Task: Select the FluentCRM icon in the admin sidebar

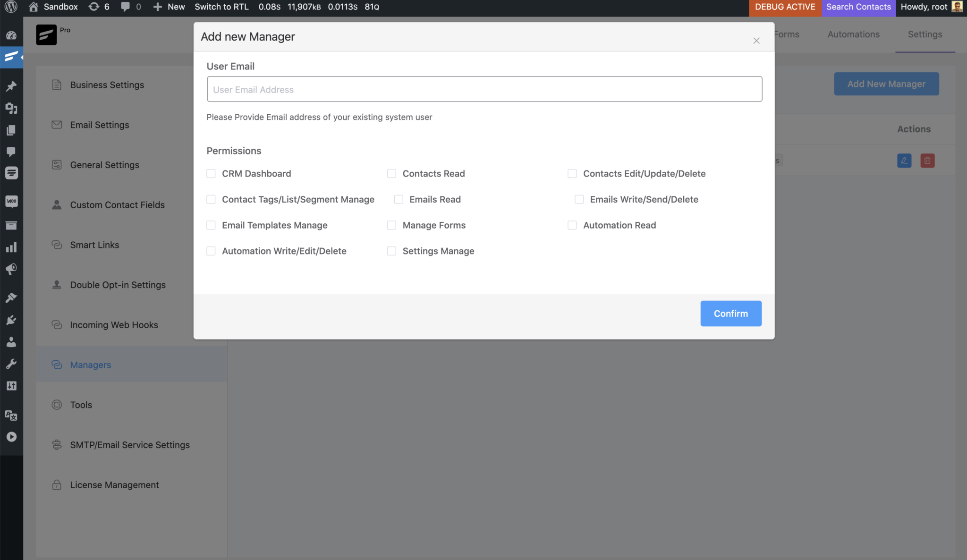Action: (x=12, y=57)
